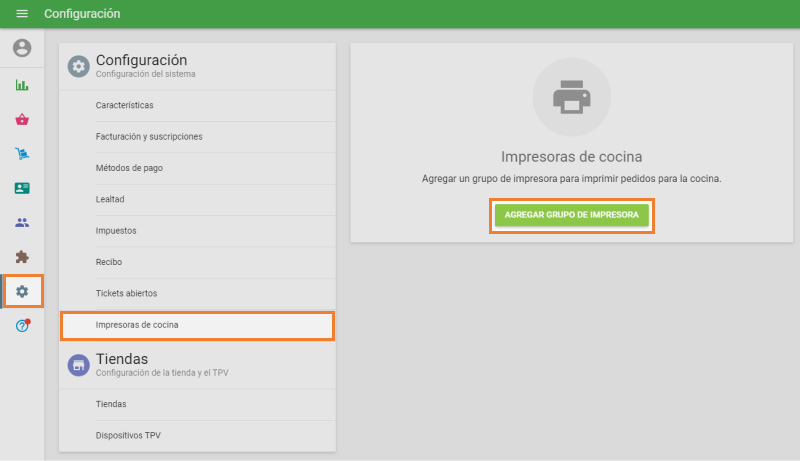The height and width of the screenshot is (461, 800).
Task: Click Agregar grupo de impresora button
Action: pos(571,215)
